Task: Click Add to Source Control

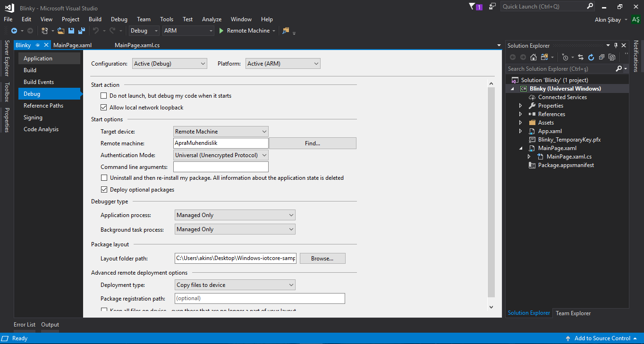Action: point(602,338)
